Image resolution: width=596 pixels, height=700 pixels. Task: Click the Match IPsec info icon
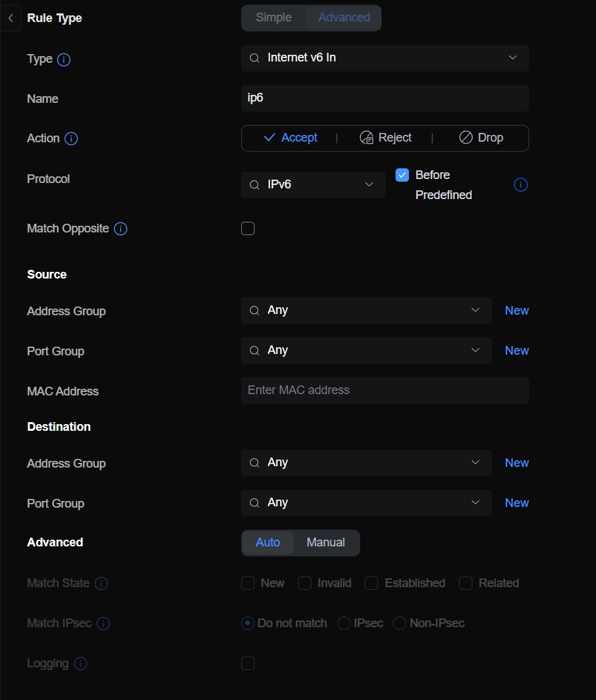[x=103, y=624]
